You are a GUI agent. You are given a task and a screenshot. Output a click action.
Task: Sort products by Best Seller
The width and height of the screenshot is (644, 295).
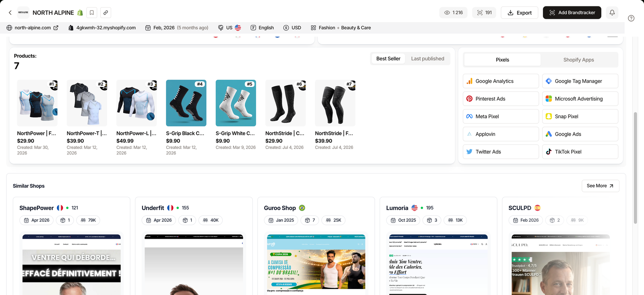pos(388,59)
